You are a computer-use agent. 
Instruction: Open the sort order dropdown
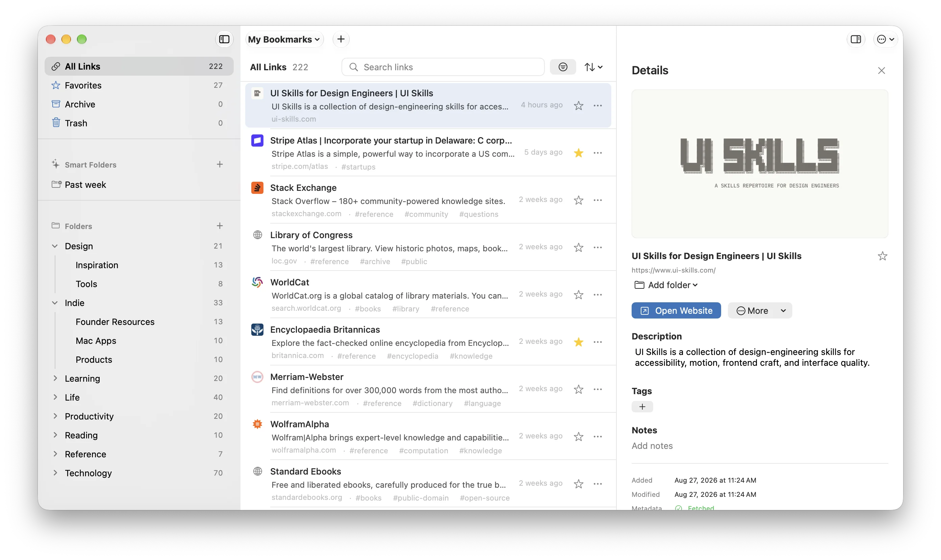(593, 67)
